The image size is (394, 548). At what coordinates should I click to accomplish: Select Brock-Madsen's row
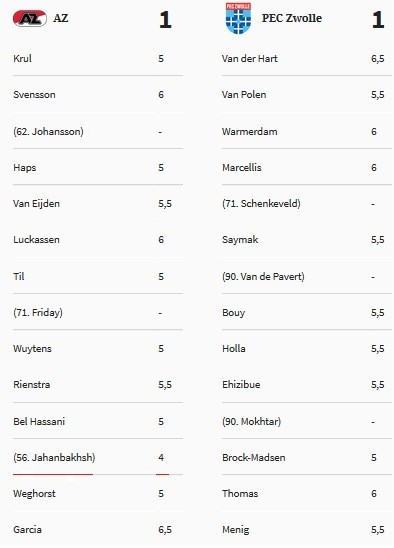(307, 457)
